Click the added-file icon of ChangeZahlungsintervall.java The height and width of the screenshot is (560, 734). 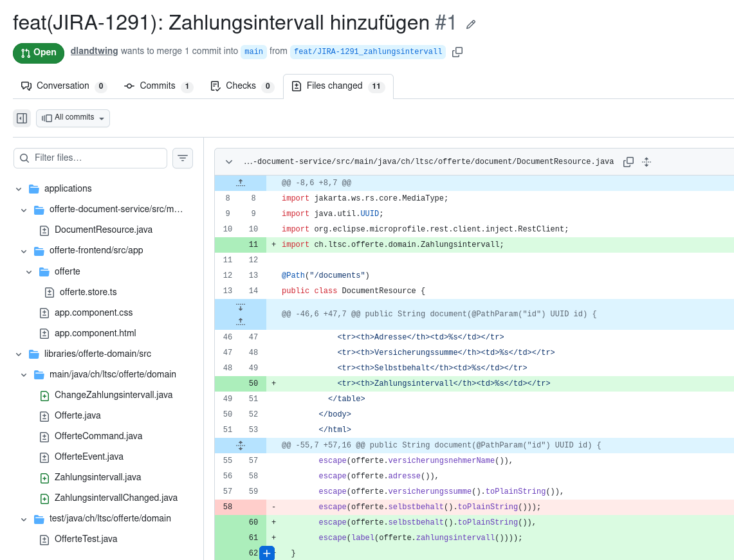pos(44,396)
